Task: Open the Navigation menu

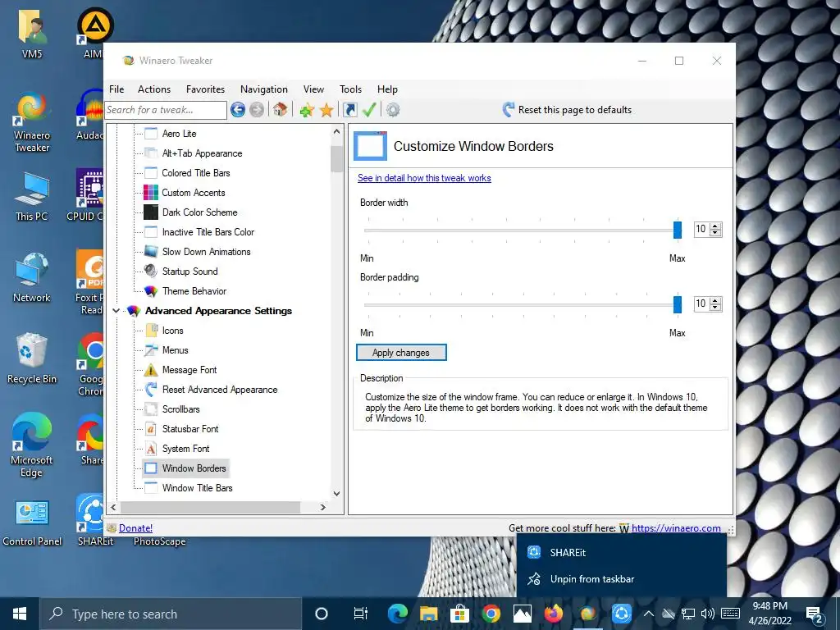Action: [x=263, y=89]
